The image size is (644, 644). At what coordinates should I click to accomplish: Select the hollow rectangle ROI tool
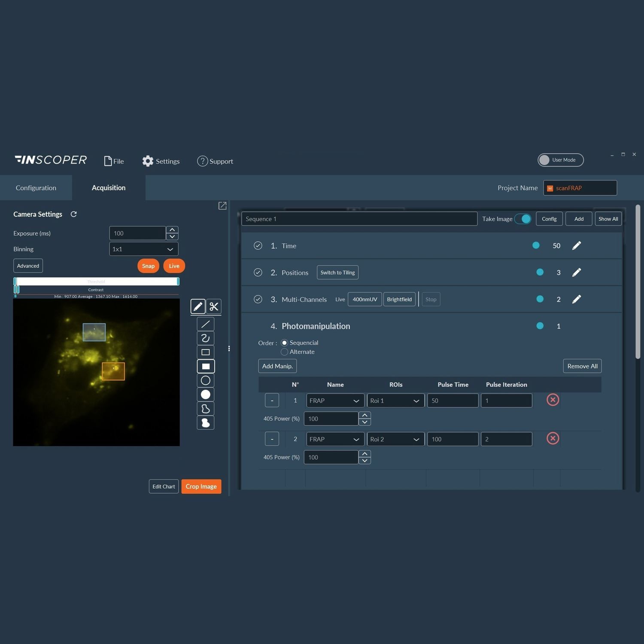pyautogui.click(x=205, y=352)
